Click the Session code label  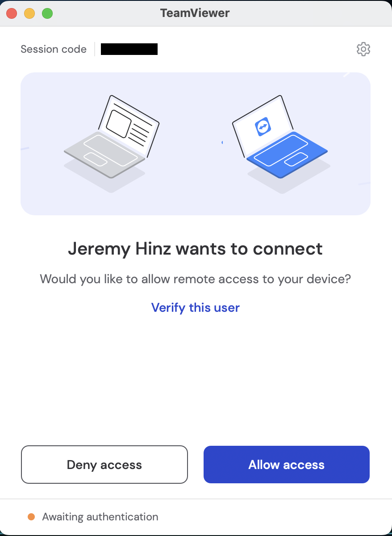[x=53, y=49]
